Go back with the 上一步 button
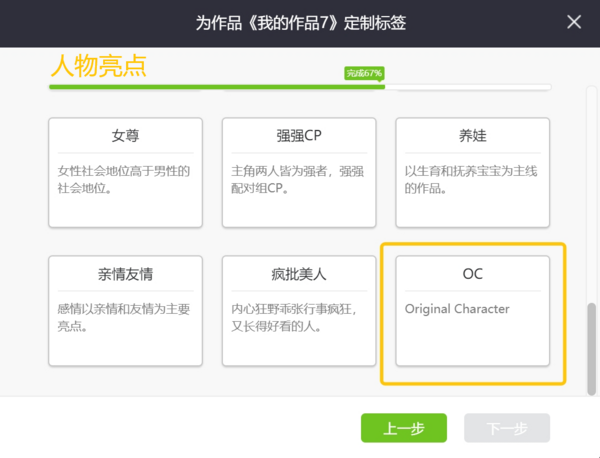The image size is (600, 458). coord(404,428)
